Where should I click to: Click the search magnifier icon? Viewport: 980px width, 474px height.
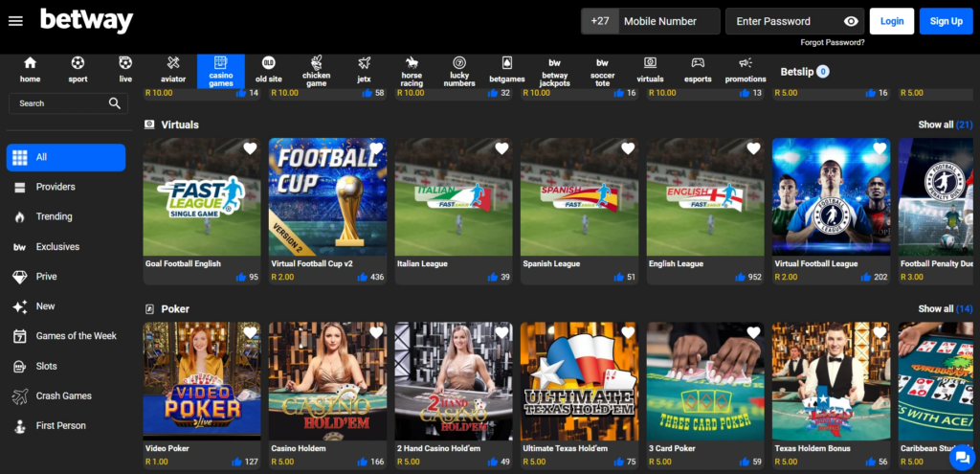click(x=115, y=103)
